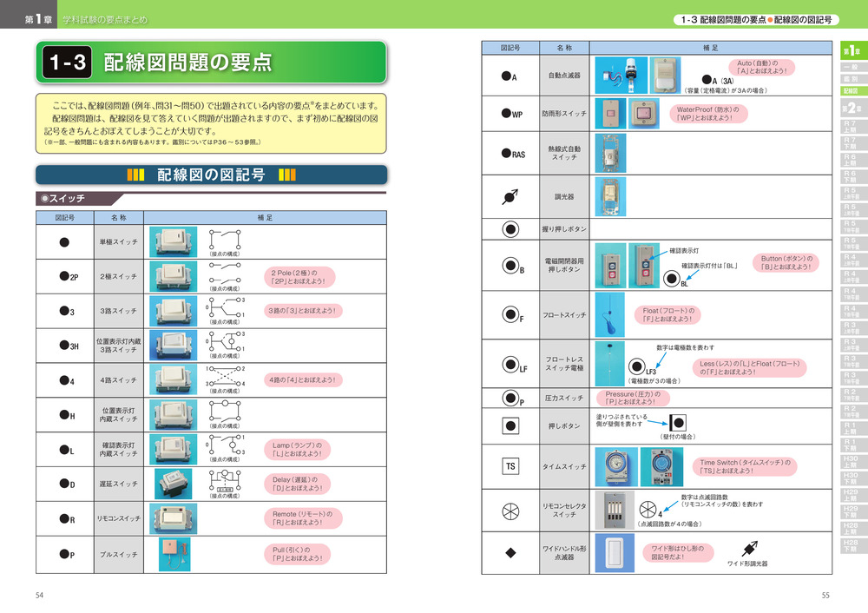868x613 pixels.
Task: Click the RAS heat-ray switch symbol
Action: 512,154
